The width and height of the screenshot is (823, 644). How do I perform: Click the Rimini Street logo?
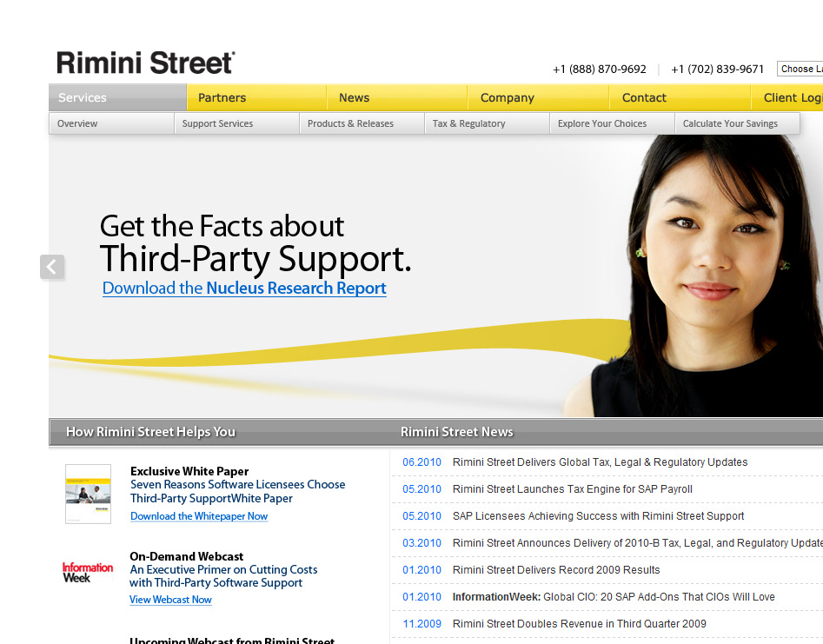pos(145,63)
